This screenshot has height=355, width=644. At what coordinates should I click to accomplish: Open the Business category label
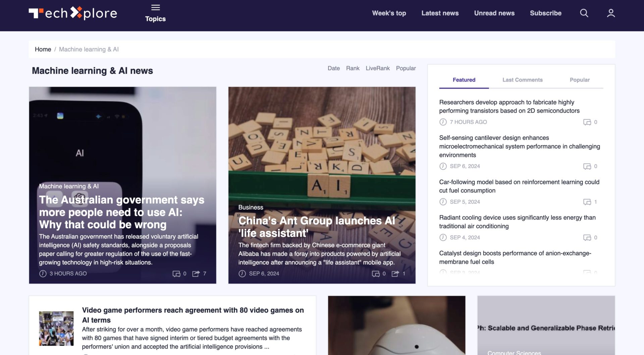(x=251, y=207)
